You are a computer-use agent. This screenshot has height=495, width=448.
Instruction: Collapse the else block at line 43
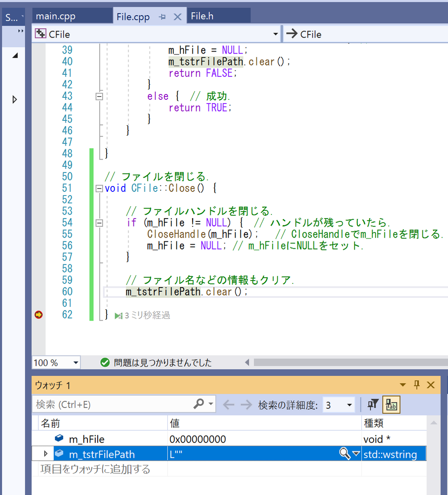point(99,96)
